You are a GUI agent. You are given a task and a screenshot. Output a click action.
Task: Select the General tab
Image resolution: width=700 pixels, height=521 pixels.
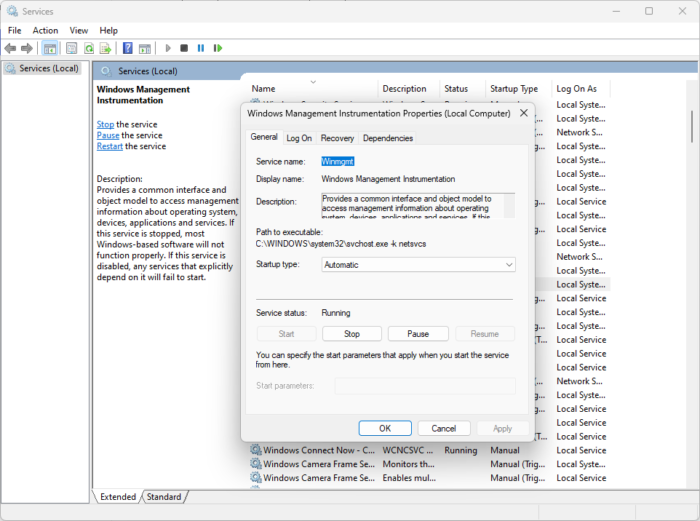264,137
